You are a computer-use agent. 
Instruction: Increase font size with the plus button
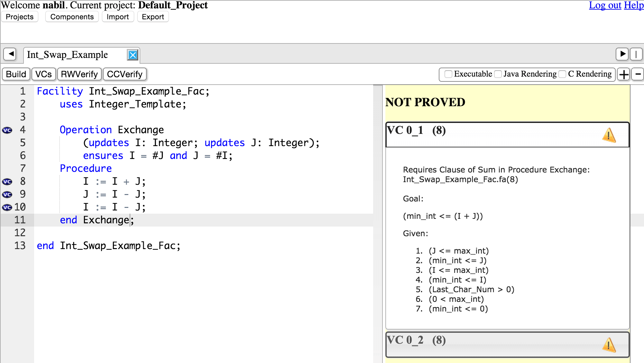(624, 74)
